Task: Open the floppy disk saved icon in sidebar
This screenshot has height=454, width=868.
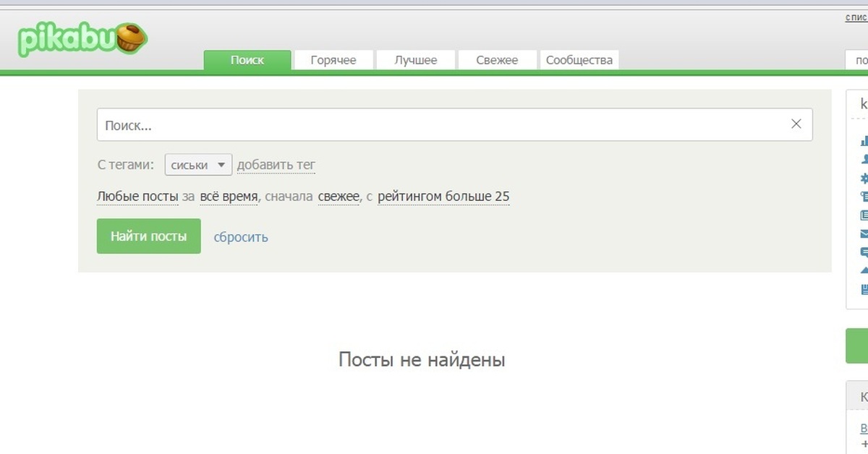Action: 864,290
